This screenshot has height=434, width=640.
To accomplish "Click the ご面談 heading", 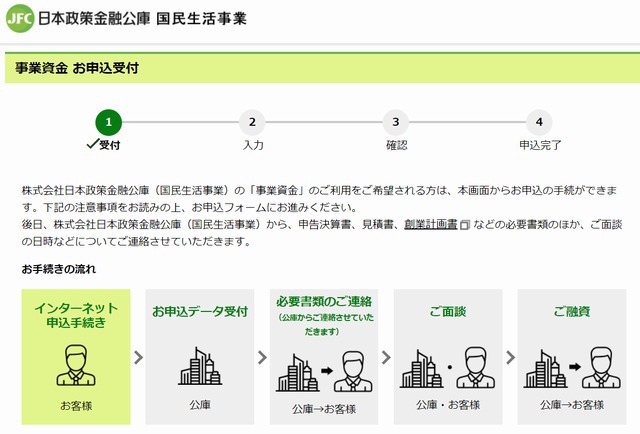I will click(x=448, y=312).
